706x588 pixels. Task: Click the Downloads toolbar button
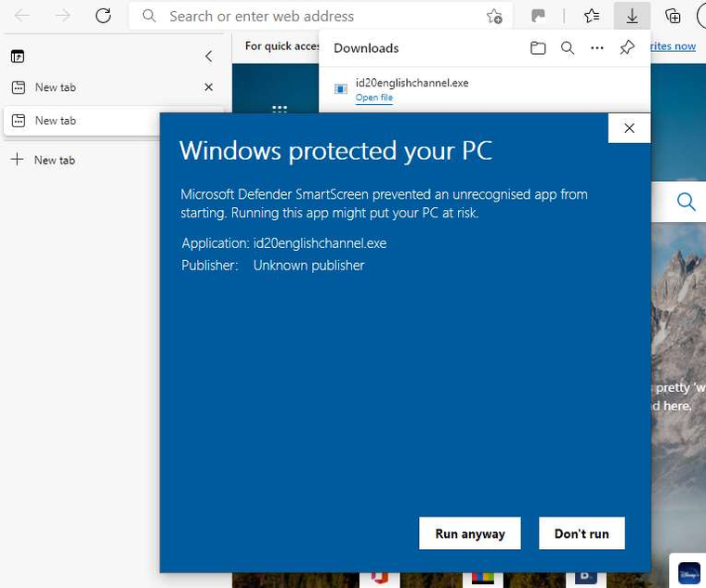633,16
